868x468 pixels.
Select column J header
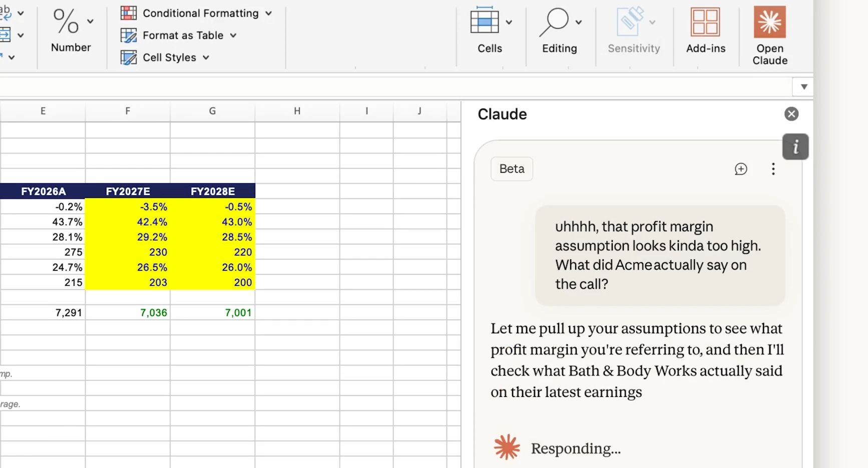point(419,111)
